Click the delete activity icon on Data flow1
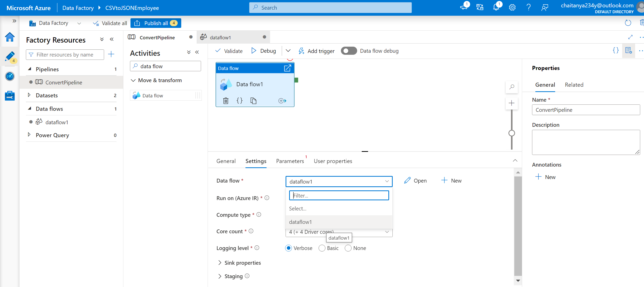The height and width of the screenshot is (287, 644). [x=226, y=100]
